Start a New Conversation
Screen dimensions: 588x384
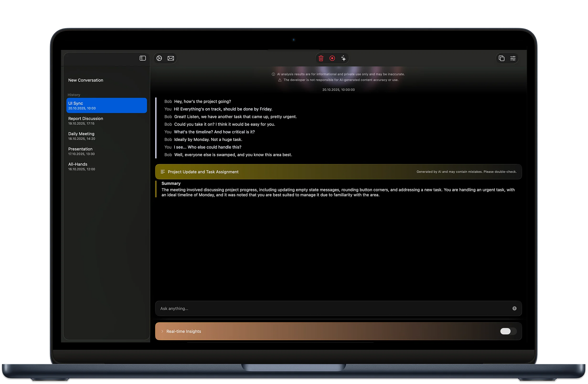click(86, 80)
